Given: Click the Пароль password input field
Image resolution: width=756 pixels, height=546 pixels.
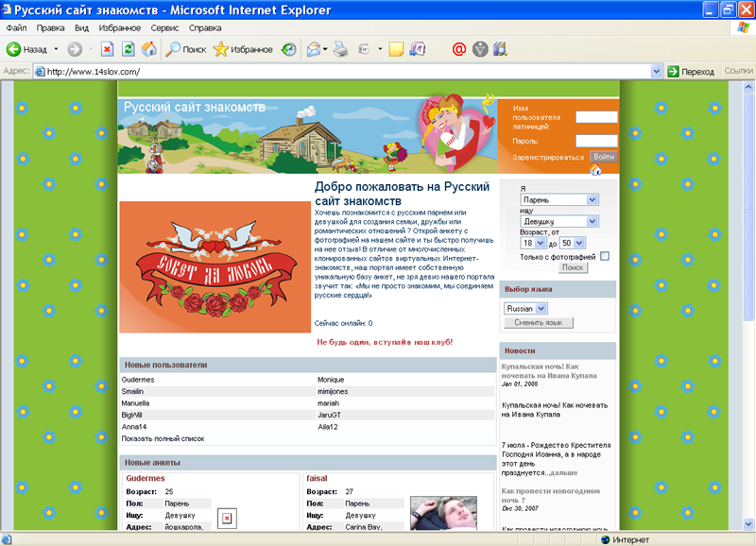Looking at the screenshot, I should click(596, 141).
